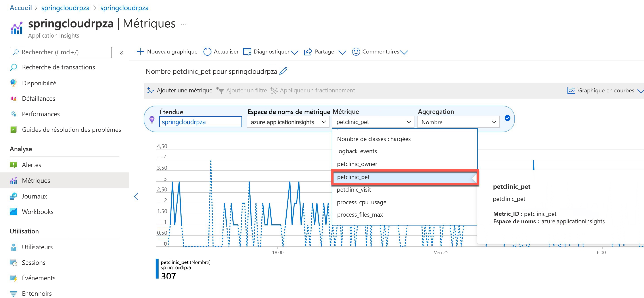The image size is (644, 298).
Task: Click the Ajouter une métrique icon
Action: click(150, 90)
